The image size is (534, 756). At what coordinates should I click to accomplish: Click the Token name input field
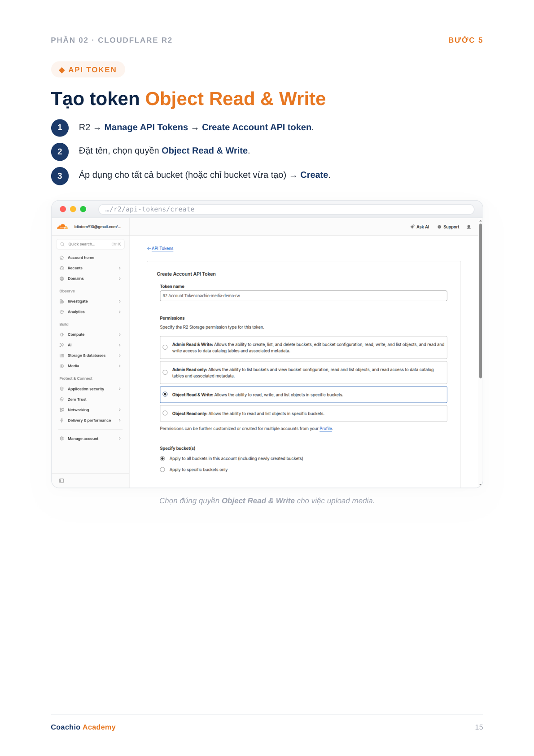click(303, 296)
